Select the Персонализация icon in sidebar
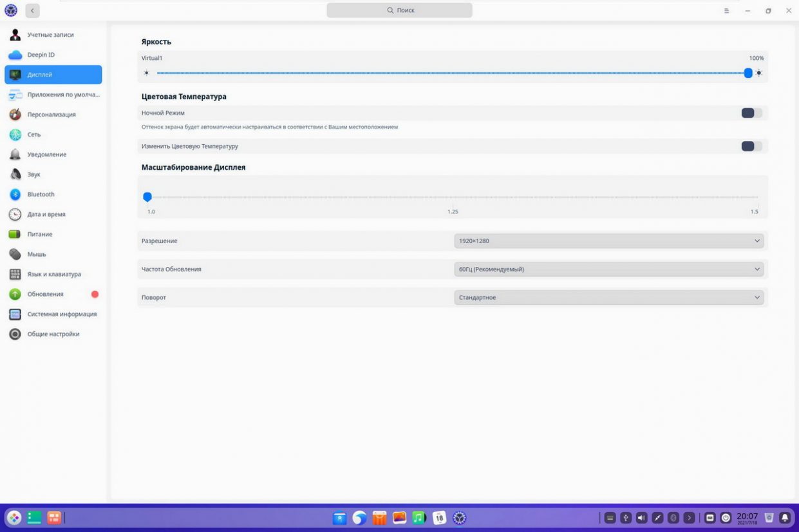The image size is (799, 532). click(x=15, y=115)
